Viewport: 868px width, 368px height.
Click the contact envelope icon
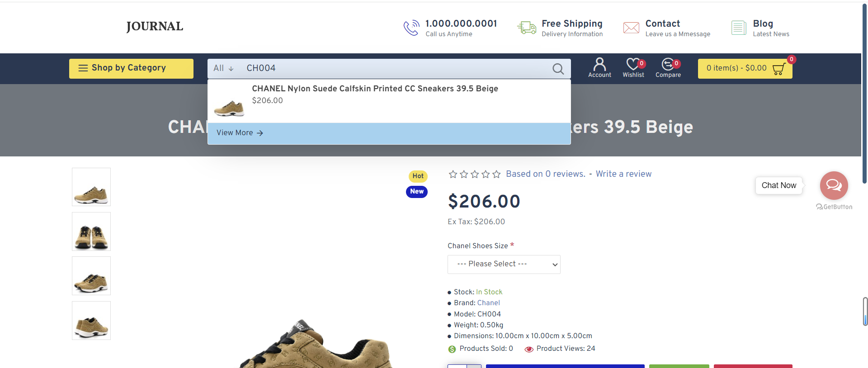click(x=631, y=28)
